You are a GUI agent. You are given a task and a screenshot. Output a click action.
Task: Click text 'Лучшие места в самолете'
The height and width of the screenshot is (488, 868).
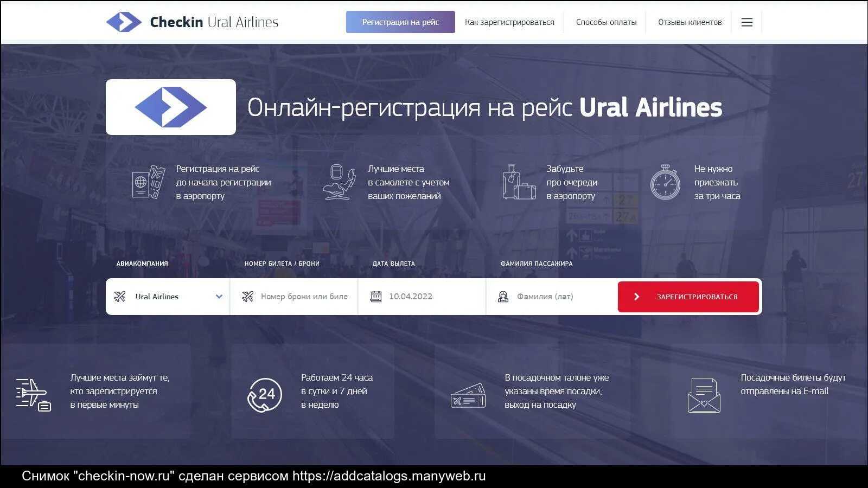tap(409, 183)
